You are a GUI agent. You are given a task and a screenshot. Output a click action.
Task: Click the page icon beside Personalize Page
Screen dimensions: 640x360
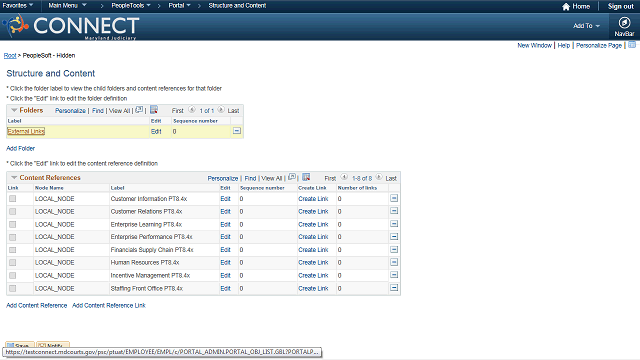pos(632,44)
